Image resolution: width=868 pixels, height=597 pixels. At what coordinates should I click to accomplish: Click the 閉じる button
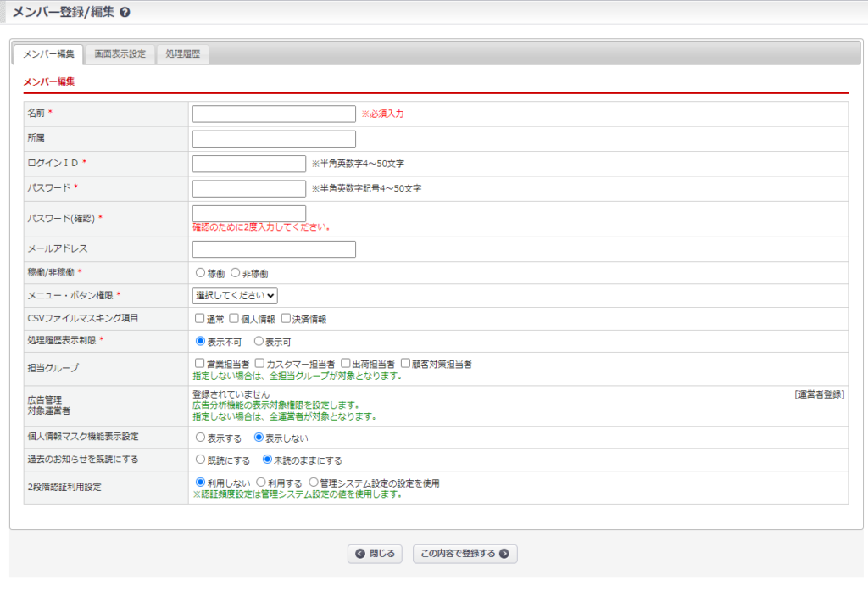pyautogui.click(x=375, y=554)
